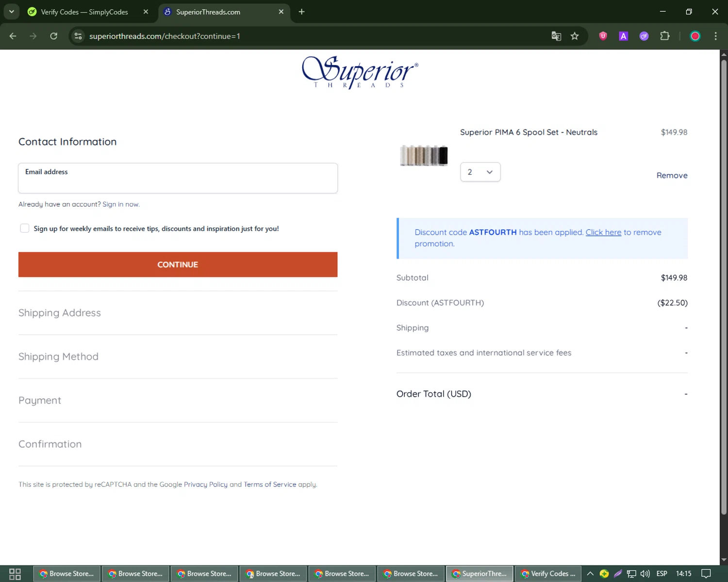Click the Discount (ASTFOURTH) label

coord(440,303)
